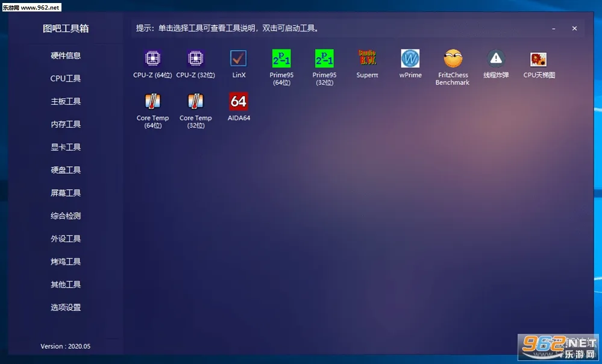Start the AIDA64 diagnostic tool
Image resolution: width=602 pixels, height=364 pixels.
pyautogui.click(x=239, y=107)
